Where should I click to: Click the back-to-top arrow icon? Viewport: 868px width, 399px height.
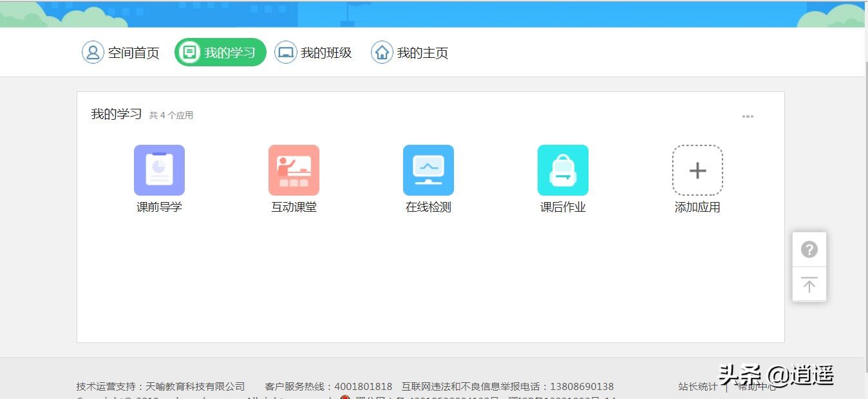pyautogui.click(x=809, y=284)
